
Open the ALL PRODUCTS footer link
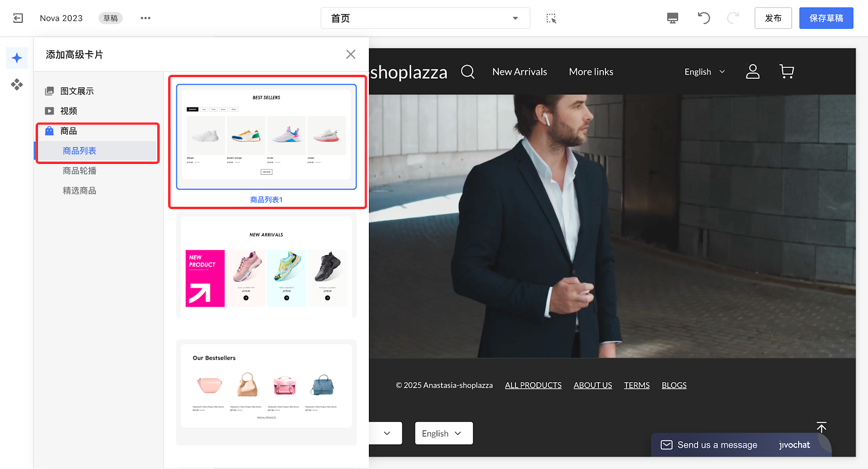coord(533,385)
